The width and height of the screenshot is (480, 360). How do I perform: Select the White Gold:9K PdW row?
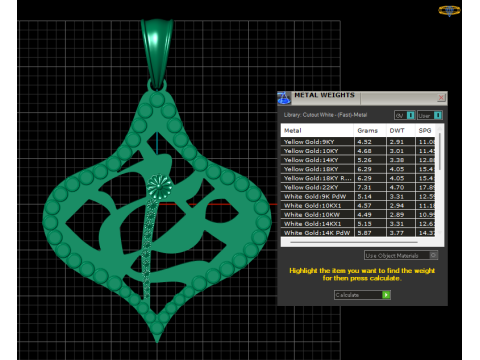click(x=358, y=196)
